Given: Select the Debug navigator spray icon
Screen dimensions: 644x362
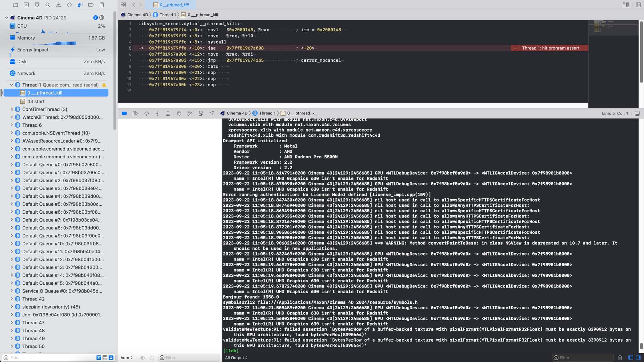Looking at the screenshot, I should tap(80, 5).
